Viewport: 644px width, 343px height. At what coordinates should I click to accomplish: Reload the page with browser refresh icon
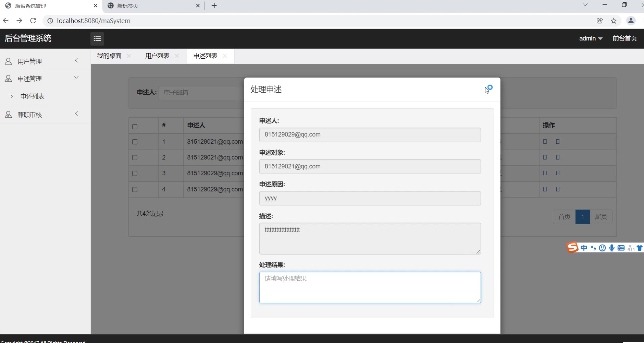pyautogui.click(x=33, y=21)
